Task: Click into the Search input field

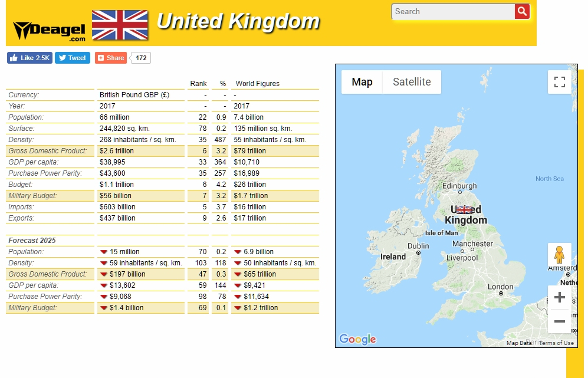Action: pos(453,12)
